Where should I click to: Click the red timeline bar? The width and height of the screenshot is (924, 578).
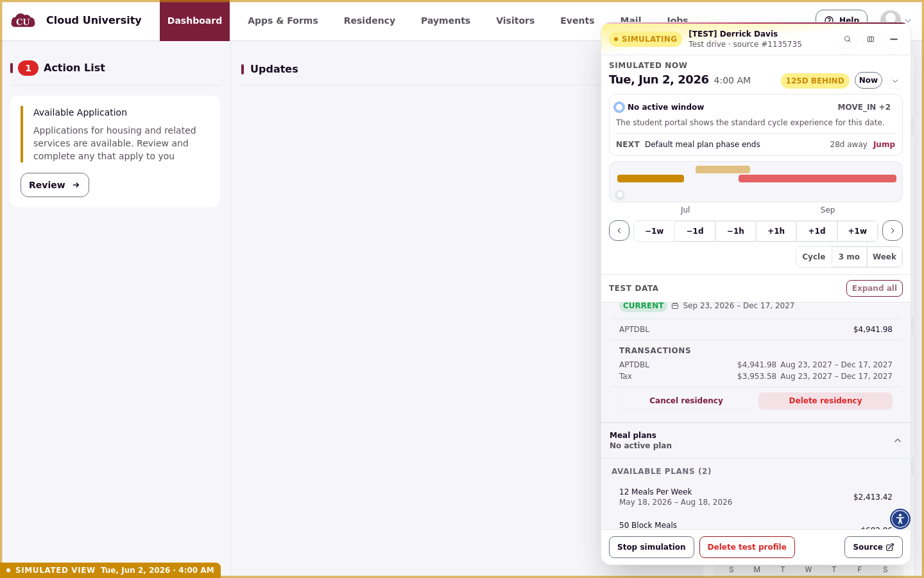[x=817, y=179]
